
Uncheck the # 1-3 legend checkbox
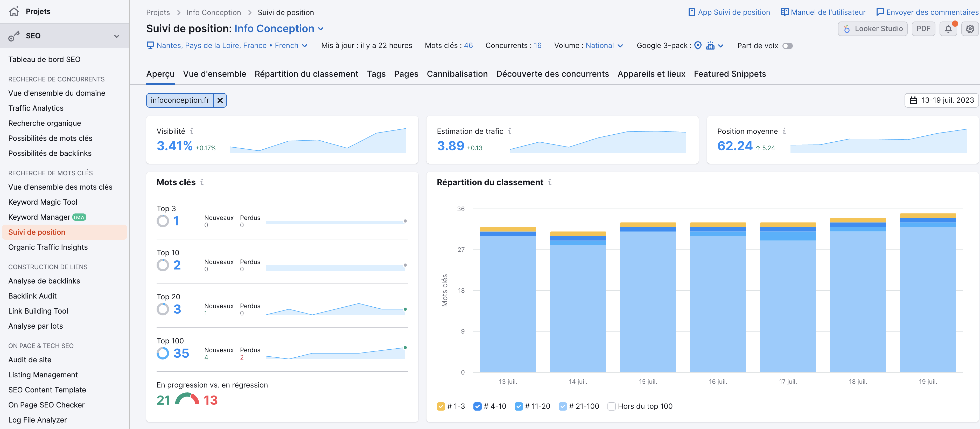point(440,406)
